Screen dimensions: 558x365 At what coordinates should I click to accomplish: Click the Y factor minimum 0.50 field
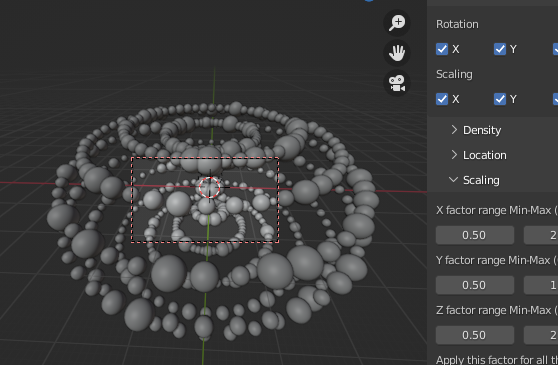[475, 285]
